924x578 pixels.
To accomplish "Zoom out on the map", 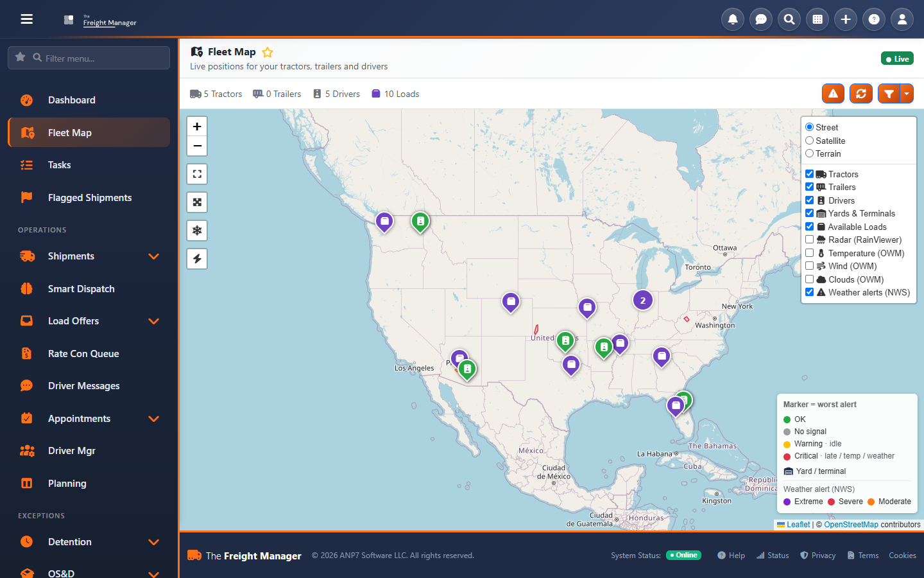I will [x=197, y=146].
